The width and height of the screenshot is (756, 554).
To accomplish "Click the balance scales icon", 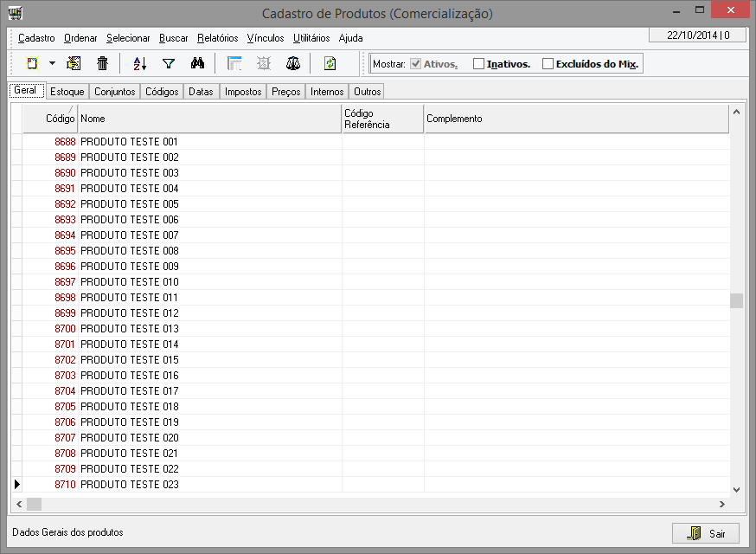I will 292,63.
